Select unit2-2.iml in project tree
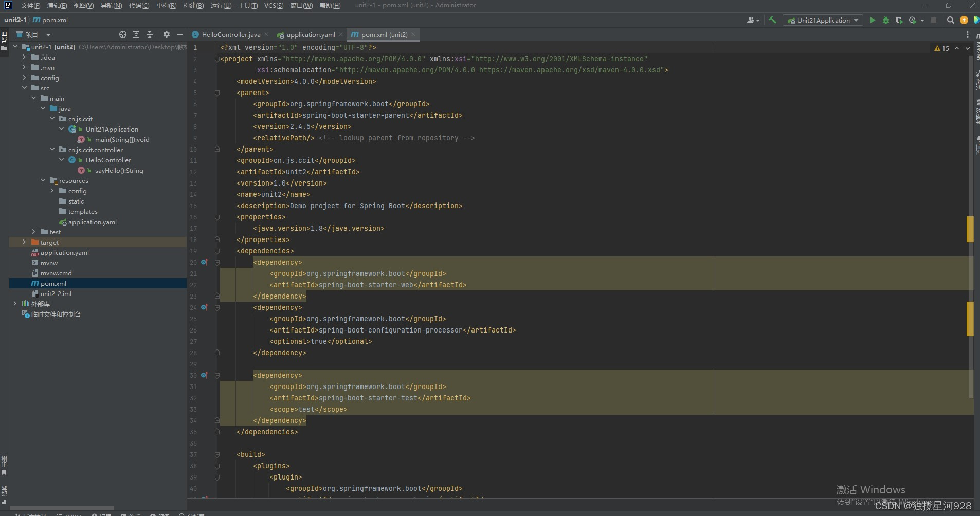Viewport: 980px width, 516px height. coord(56,293)
